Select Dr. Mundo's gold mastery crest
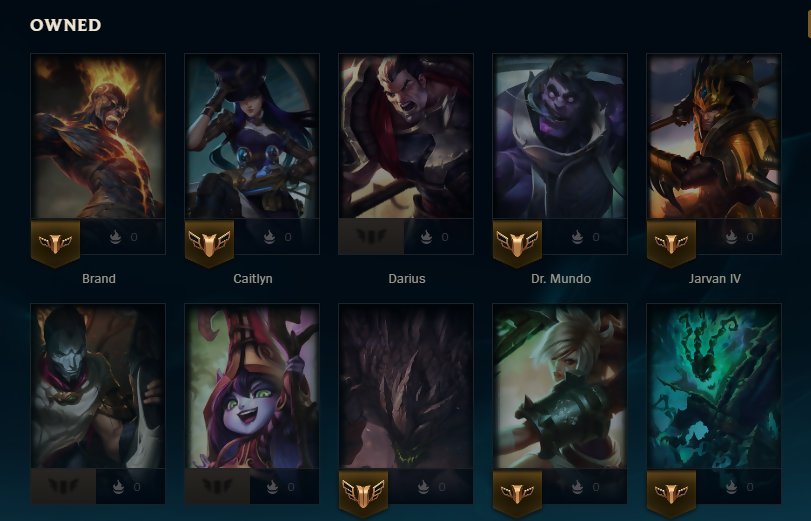The width and height of the screenshot is (811, 521). click(x=517, y=243)
